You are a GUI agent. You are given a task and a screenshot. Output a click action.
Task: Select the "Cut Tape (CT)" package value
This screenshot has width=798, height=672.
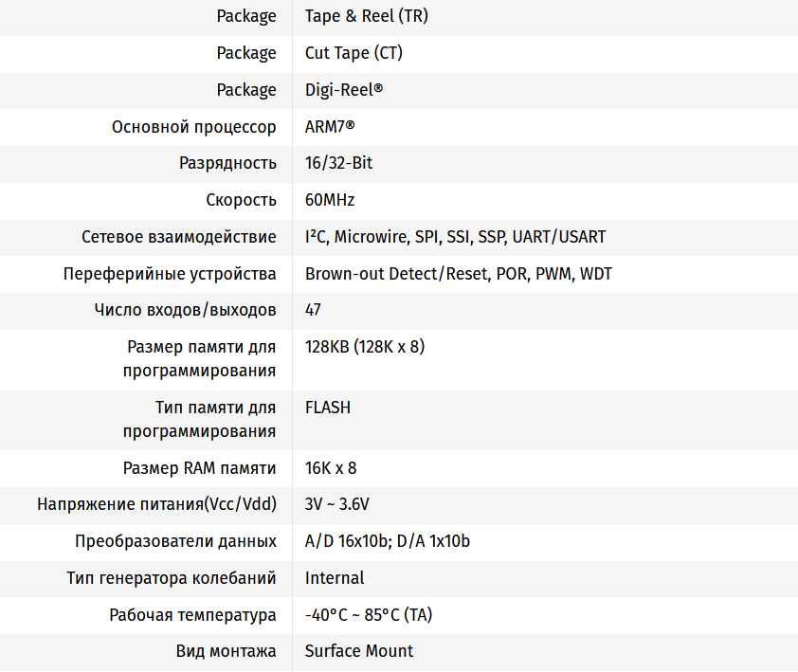[354, 53]
